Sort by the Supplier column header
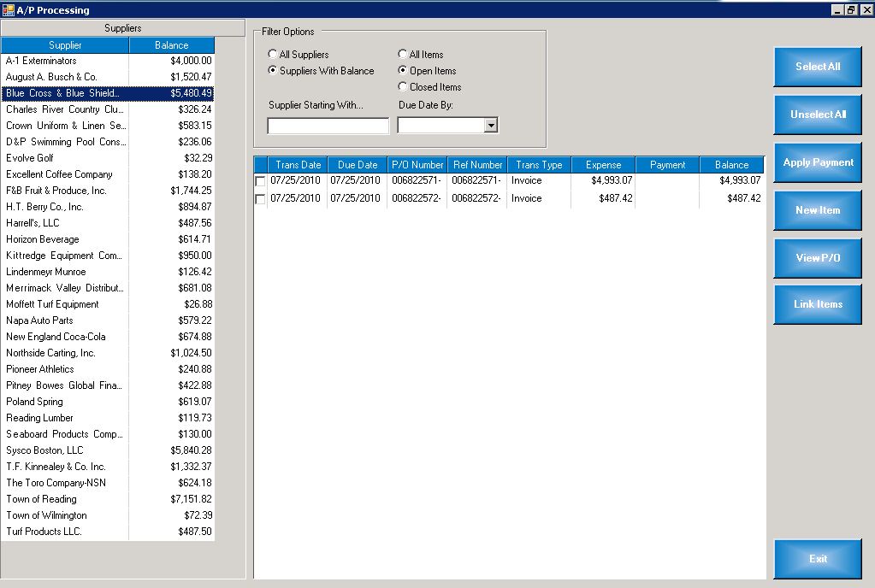Image resolution: width=875 pixels, height=588 pixels. pyautogui.click(x=65, y=45)
